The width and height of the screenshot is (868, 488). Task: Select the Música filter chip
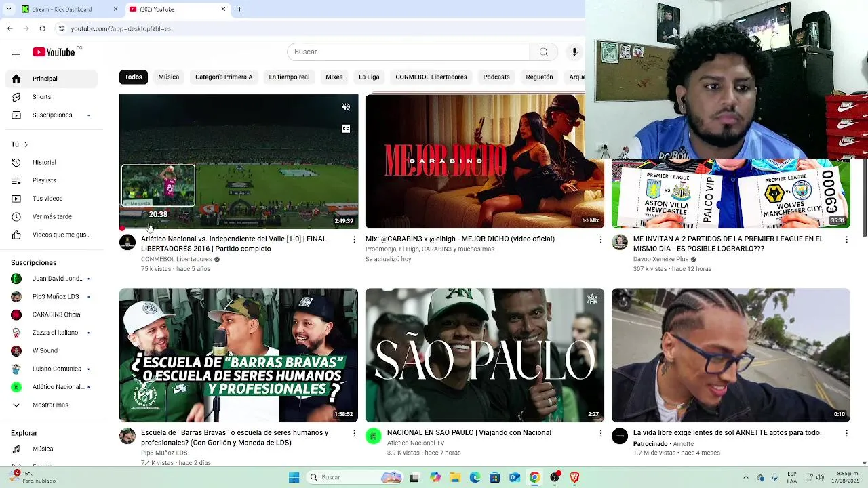pyautogui.click(x=169, y=77)
